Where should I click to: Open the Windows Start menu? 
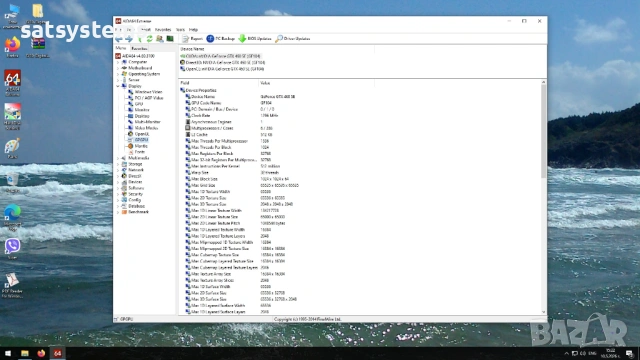[x=8, y=353]
